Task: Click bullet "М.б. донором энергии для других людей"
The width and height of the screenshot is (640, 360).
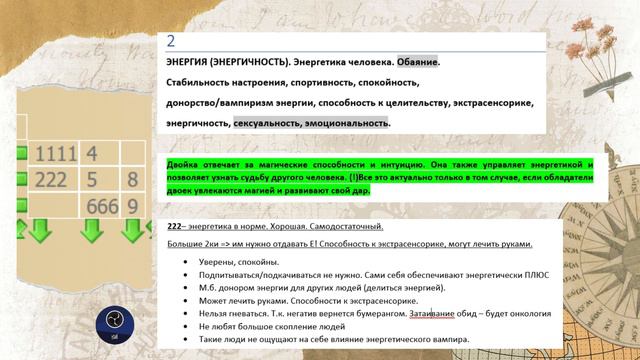Action: point(322,288)
